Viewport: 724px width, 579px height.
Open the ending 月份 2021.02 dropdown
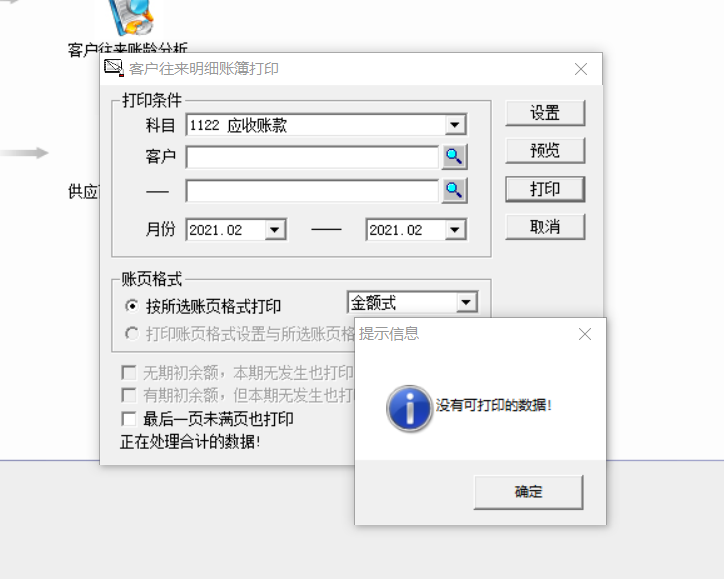pos(455,230)
